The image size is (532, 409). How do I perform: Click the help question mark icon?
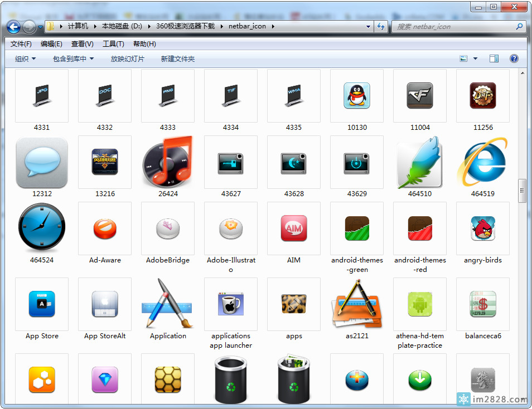point(514,59)
